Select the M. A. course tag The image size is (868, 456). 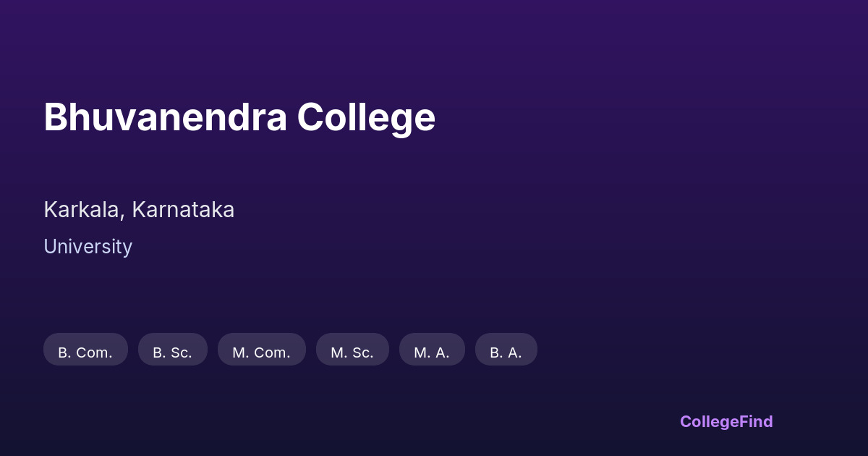click(x=432, y=350)
